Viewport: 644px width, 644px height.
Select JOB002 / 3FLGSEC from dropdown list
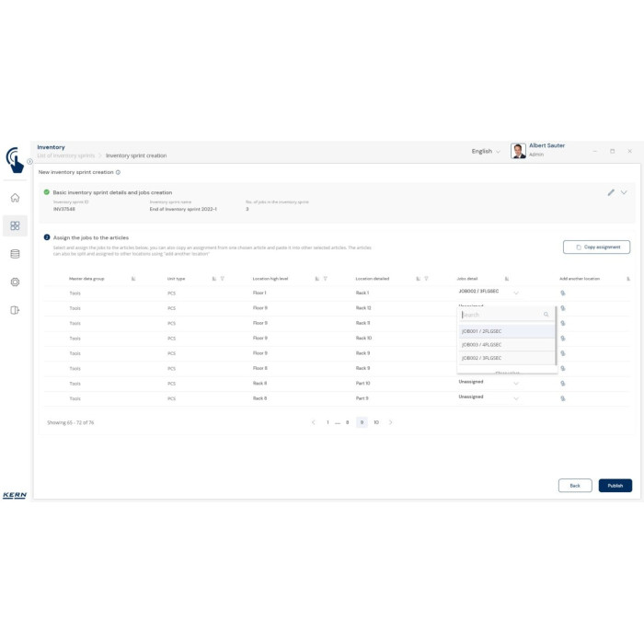tap(506, 358)
